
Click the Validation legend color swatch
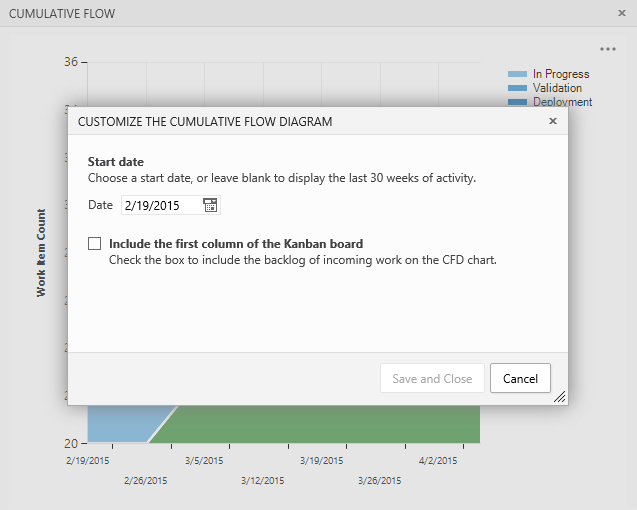coord(517,88)
